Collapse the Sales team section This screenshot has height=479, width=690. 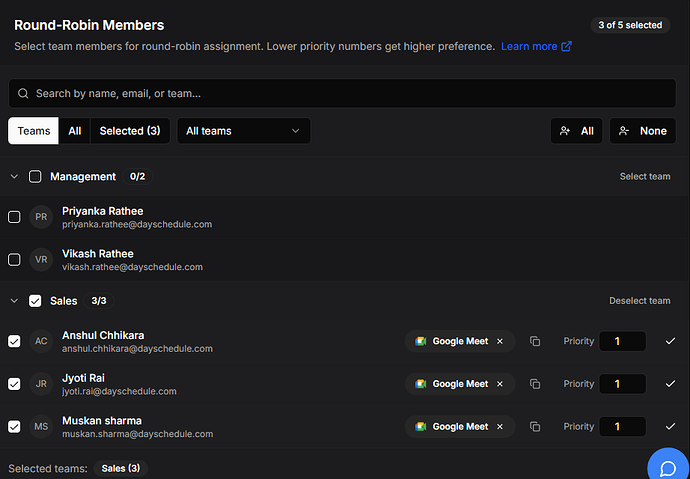[14, 301]
